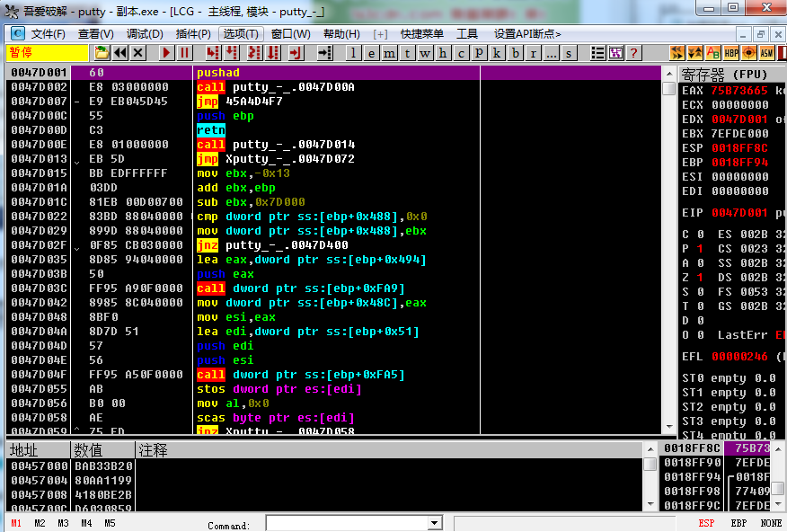
Task: Click the Pause execution toolbar icon
Action: click(185, 53)
